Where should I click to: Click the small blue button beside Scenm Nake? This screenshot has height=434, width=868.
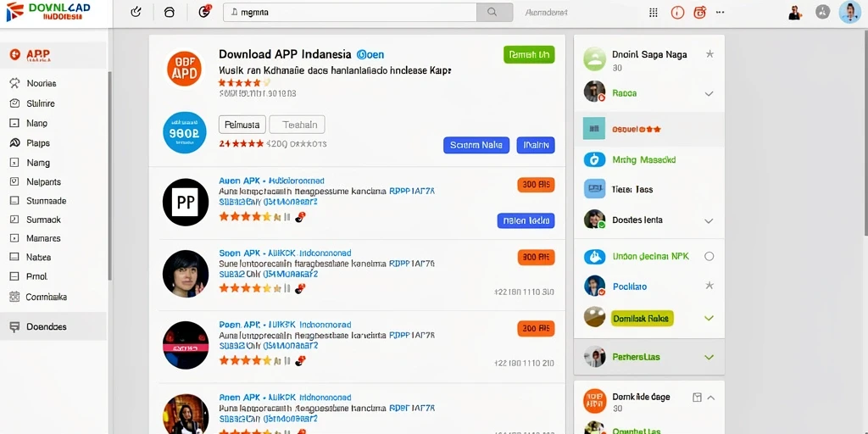pyautogui.click(x=536, y=145)
